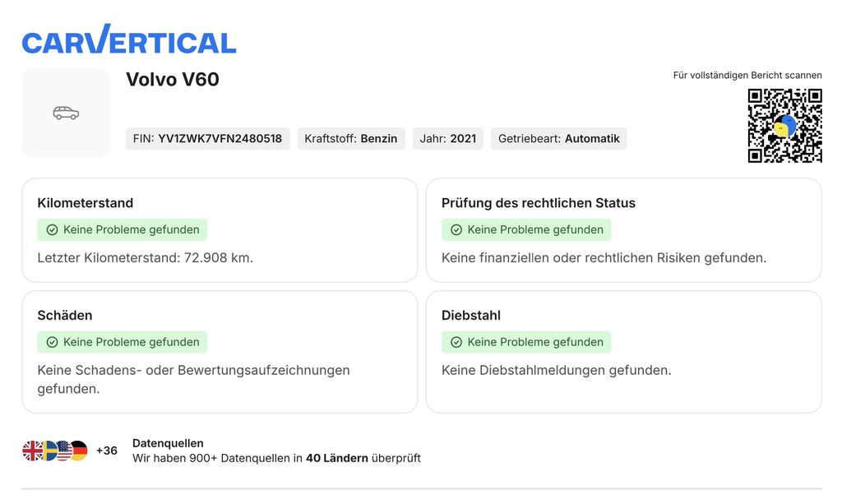Click the Kraftstoff: Benzin badge

pyautogui.click(x=350, y=139)
